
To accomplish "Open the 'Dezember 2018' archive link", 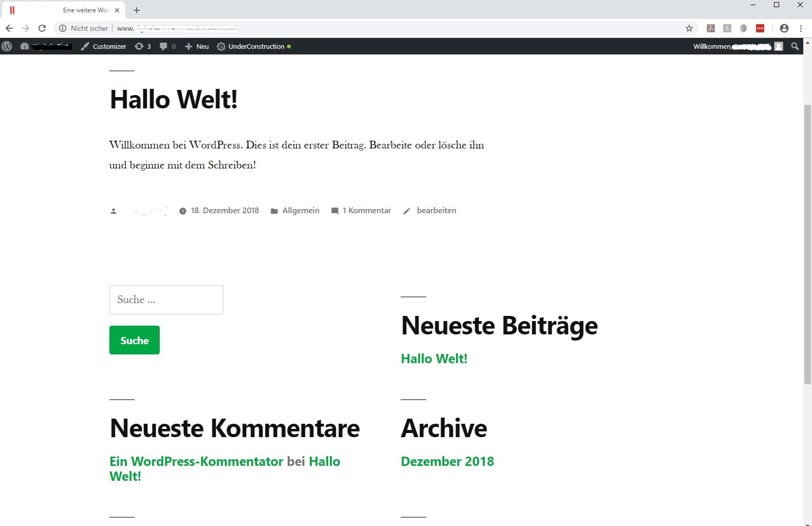I will (x=447, y=461).
